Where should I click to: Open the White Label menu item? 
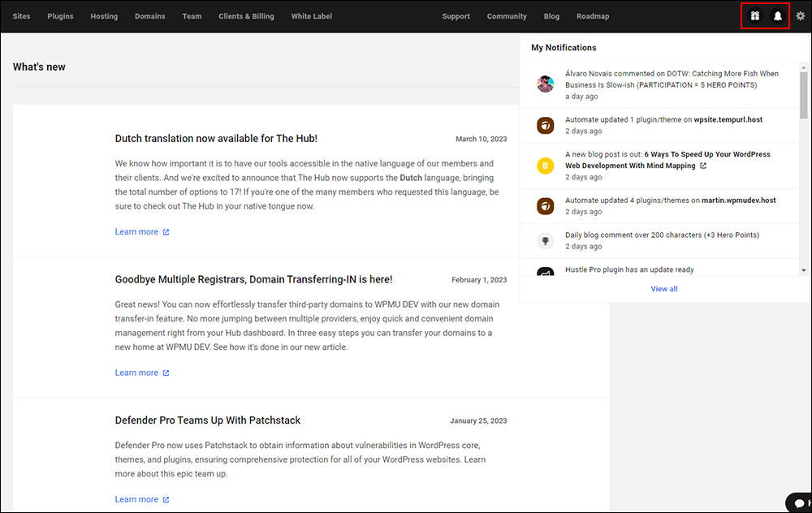pyautogui.click(x=312, y=16)
